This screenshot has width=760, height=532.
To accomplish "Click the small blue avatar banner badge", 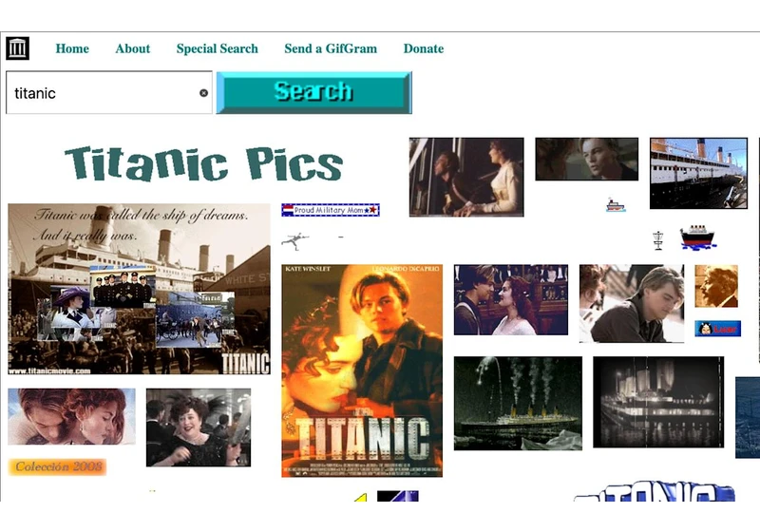I will 718,329.
